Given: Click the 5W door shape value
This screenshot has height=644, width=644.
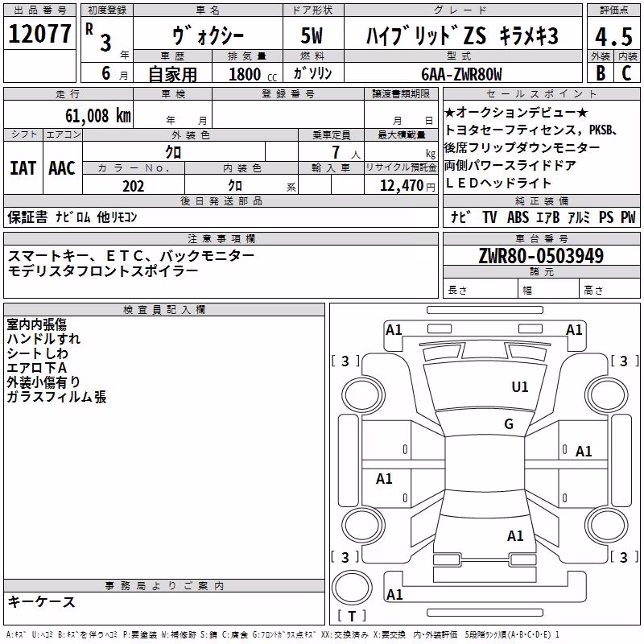Looking at the screenshot, I should 312,36.
